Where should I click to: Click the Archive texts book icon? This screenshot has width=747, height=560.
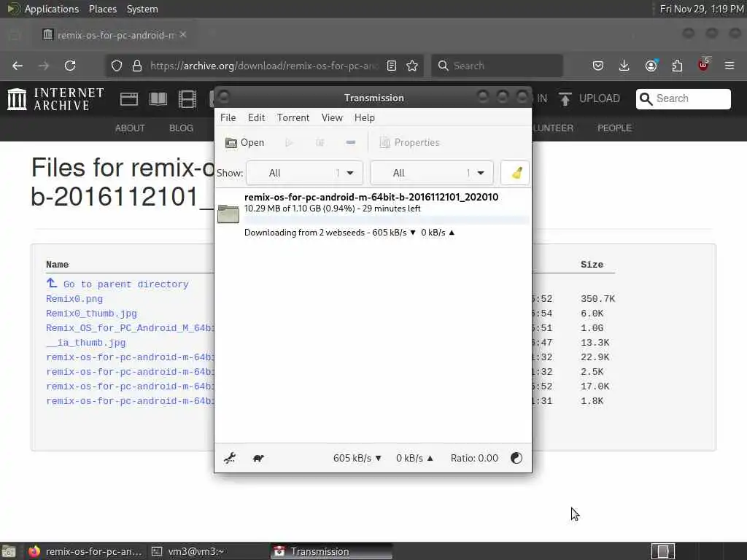[x=158, y=99]
